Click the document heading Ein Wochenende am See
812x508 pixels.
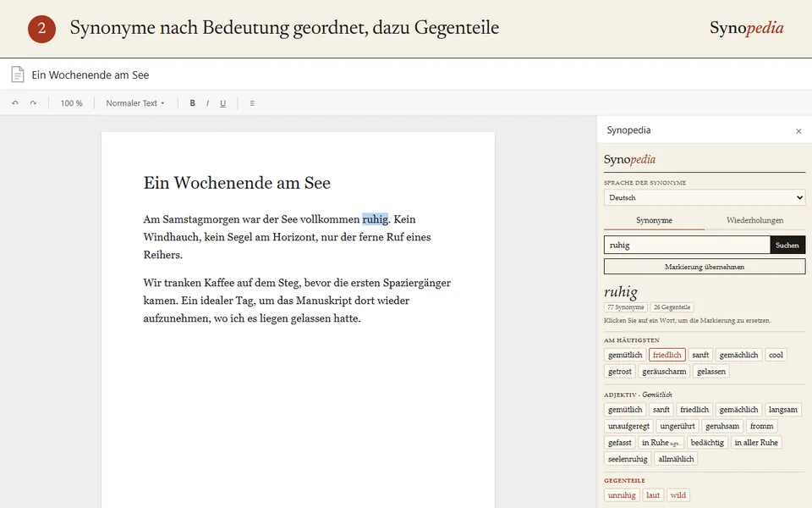click(237, 183)
